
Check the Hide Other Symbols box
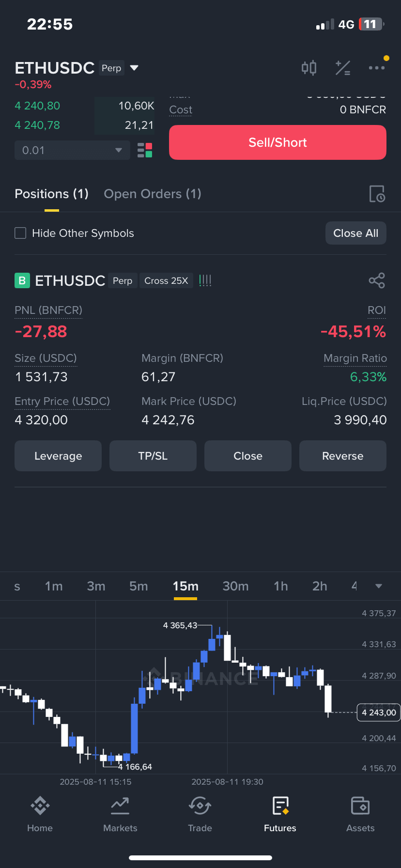tap(20, 233)
